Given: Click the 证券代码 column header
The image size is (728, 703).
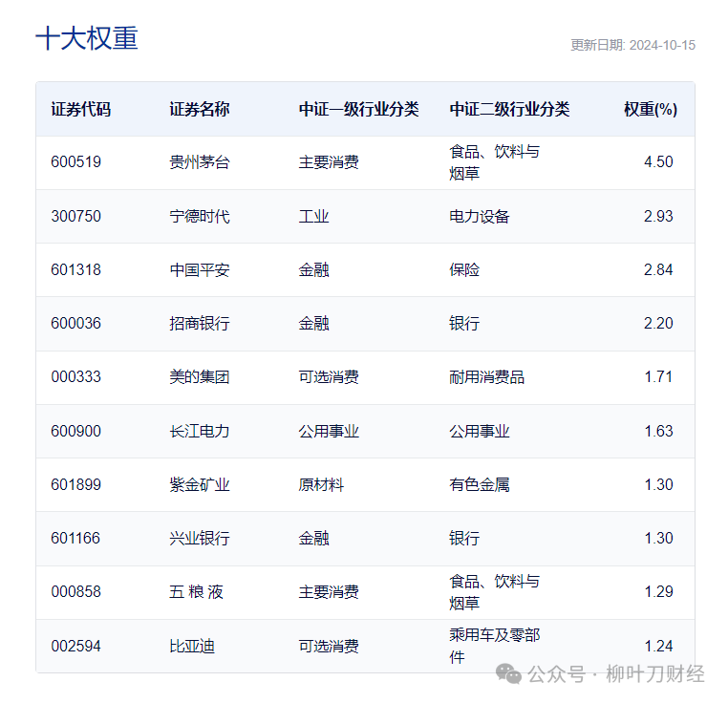Looking at the screenshot, I should click(81, 110).
